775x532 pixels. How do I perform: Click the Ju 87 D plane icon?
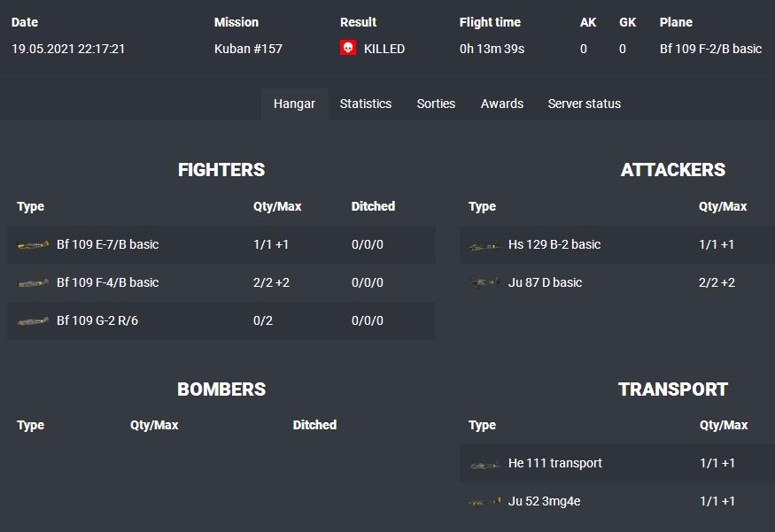[x=484, y=283]
